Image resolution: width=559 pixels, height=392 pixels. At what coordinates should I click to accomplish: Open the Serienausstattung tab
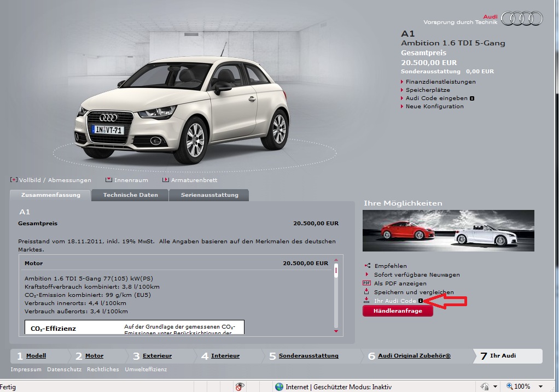[x=209, y=195]
